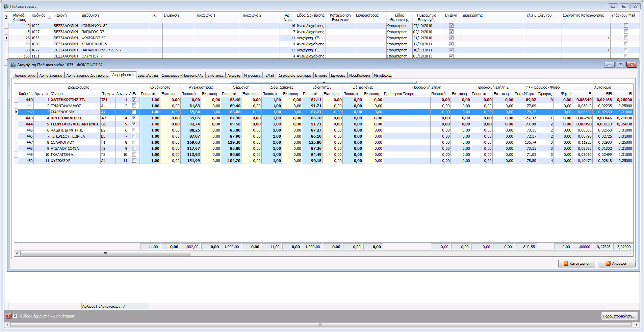This screenshot has height=332, width=644.
Task: Collapse the panel using the chevron bar above the grid
Action: (324, 82)
